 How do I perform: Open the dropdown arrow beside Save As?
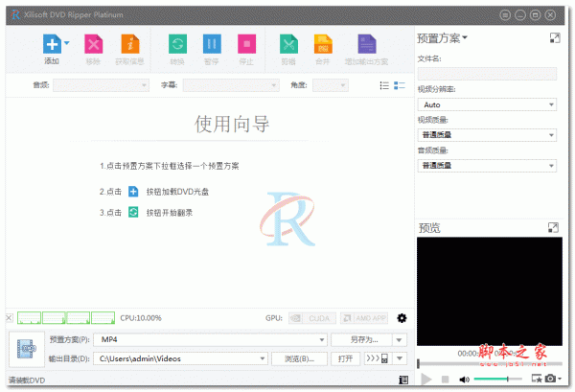(x=400, y=340)
